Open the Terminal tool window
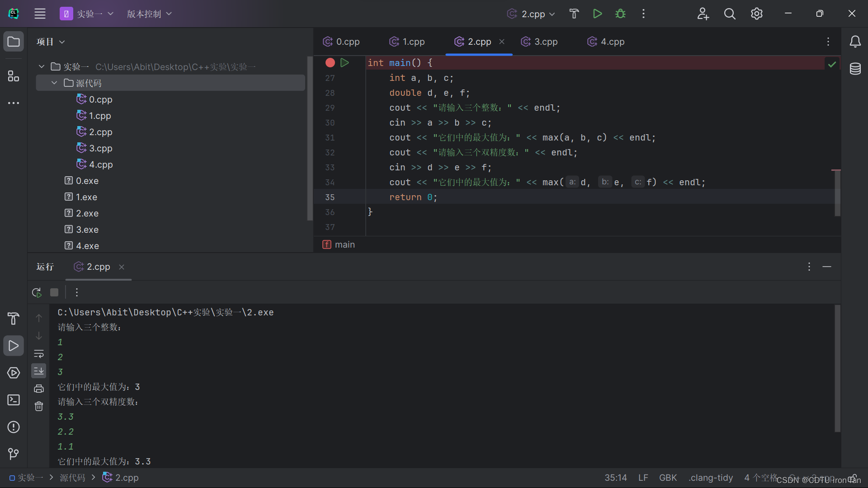Viewport: 868px width, 488px height. 14,400
